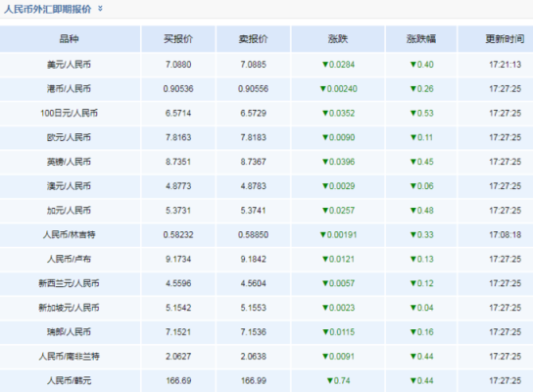Click the ▼0.0396 change for pound
533x392 pixels.
(338, 162)
